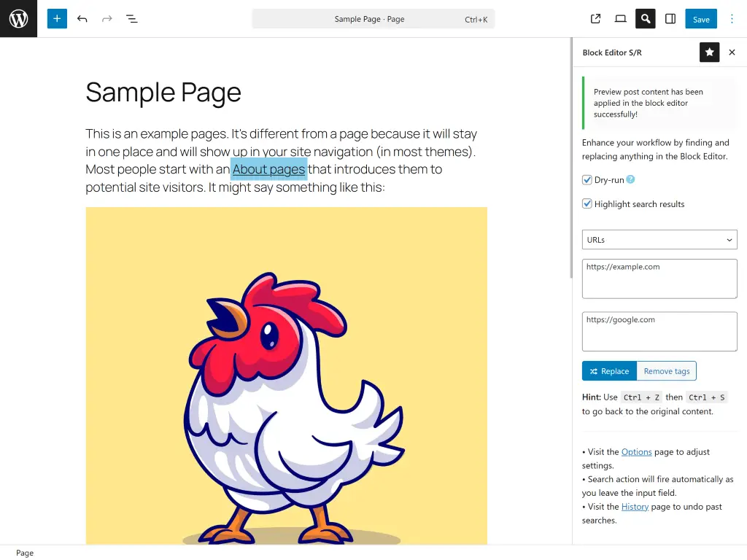Click the Dry-run help icon
The height and width of the screenshot is (560, 747).
click(629, 179)
